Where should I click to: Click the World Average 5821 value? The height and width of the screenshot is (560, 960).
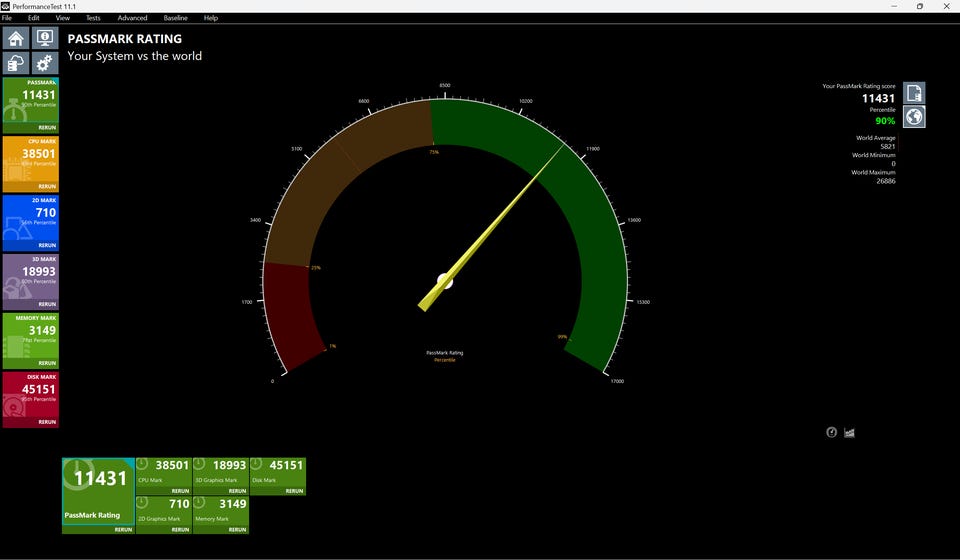coord(888,146)
